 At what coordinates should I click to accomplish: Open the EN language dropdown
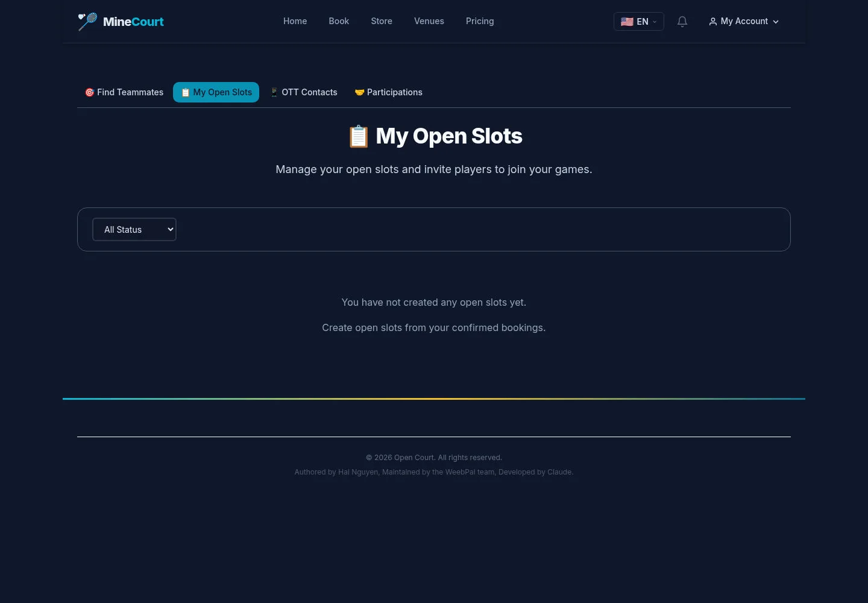point(639,22)
